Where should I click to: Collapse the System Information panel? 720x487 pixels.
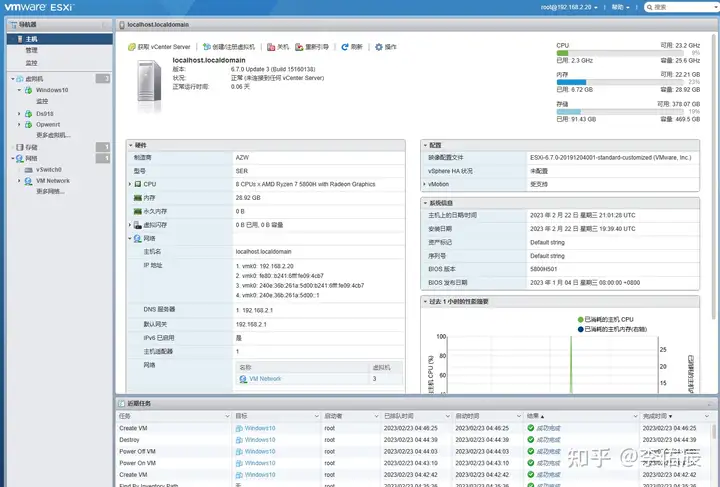[x=425, y=203]
